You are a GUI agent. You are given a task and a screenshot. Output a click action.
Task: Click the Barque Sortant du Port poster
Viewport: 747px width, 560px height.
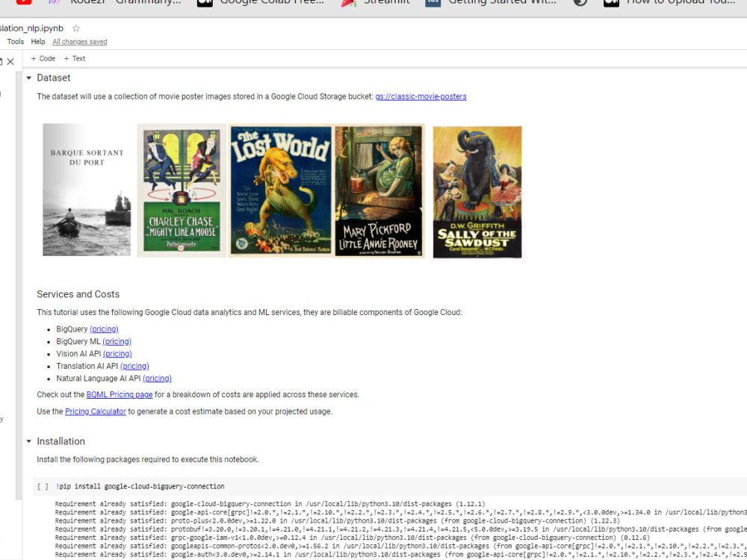pyautogui.click(x=87, y=190)
